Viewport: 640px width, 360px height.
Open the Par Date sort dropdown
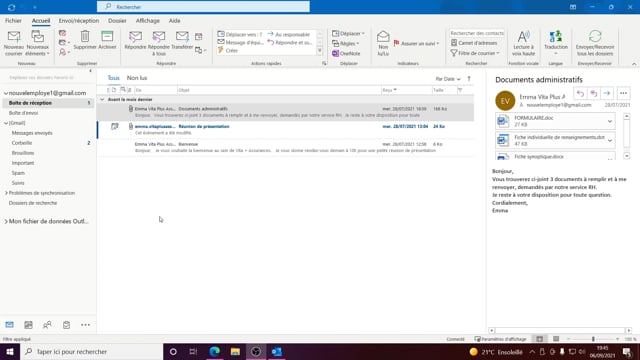(448, 79)
